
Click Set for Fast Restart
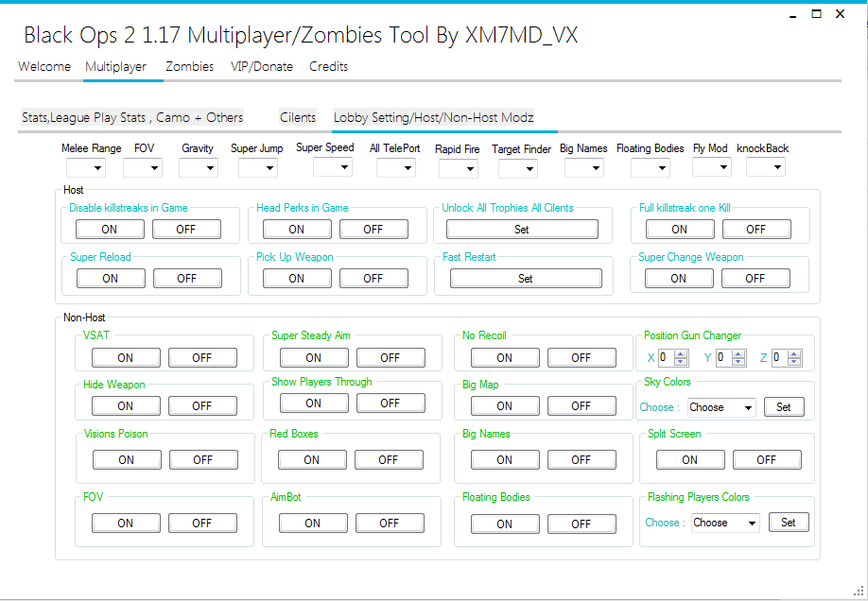pyautogui.click(x=526, y=279)
